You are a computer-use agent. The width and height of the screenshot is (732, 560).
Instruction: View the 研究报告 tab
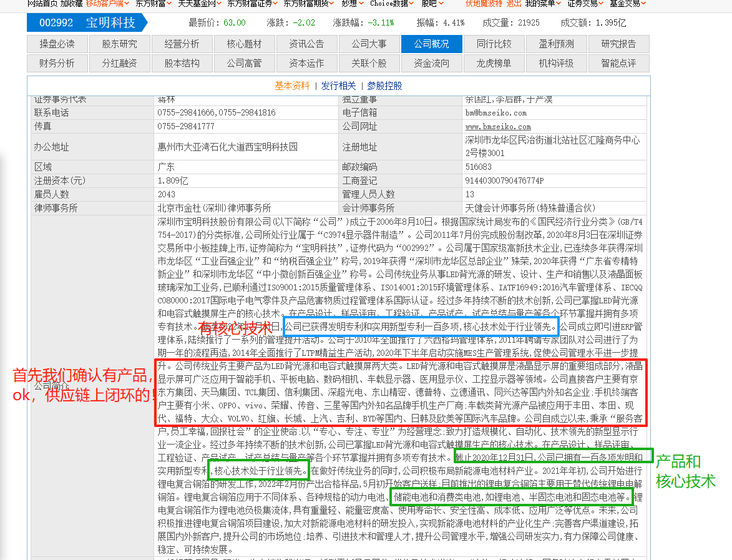(618, 44)
